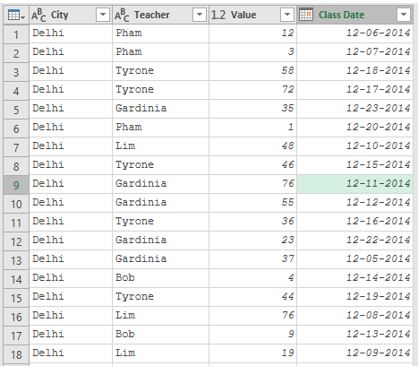Click the cell with date 12-11-2014
The width and height of the screenshot is (420, 367).
tap(355, 184)
